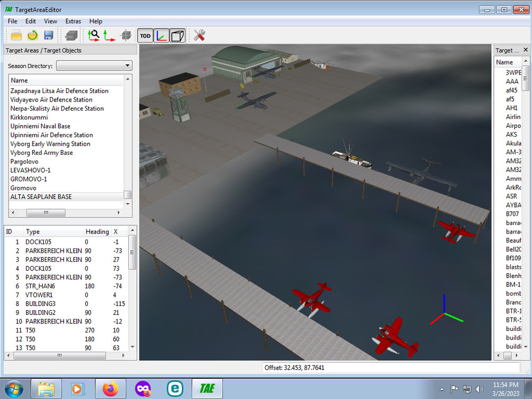Sort objects by the Heading column header
Viewport: 532px width, 399px height.
coord(97,232)
